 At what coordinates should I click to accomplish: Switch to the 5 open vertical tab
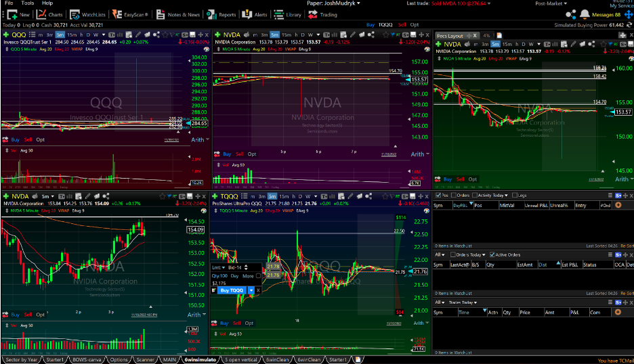(x=241, y=359)
